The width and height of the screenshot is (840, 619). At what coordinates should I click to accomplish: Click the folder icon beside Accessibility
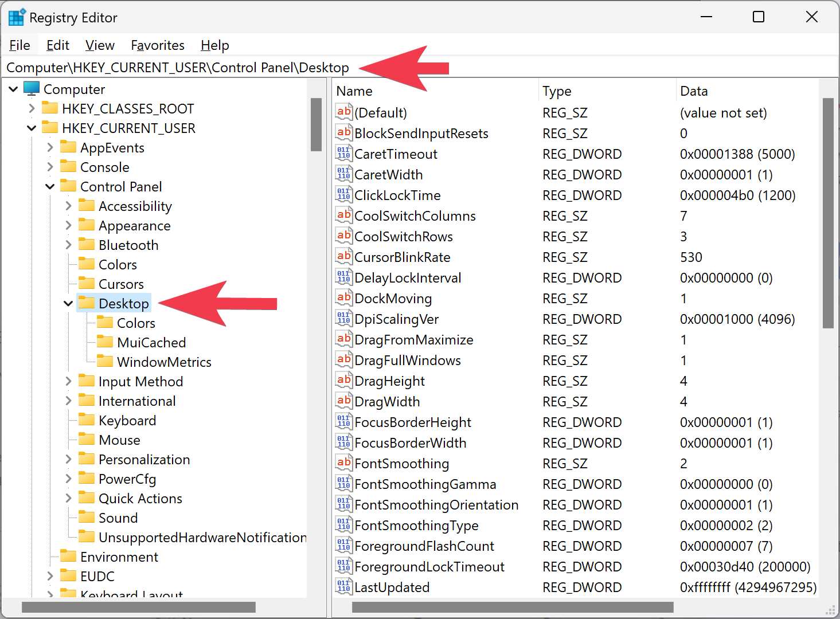point(87,205)
